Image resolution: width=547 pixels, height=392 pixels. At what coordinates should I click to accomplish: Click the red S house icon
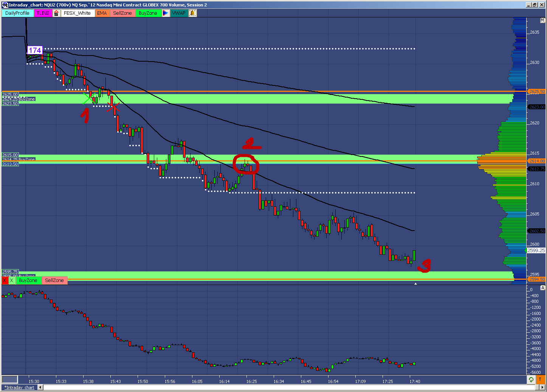coord(56,13)
